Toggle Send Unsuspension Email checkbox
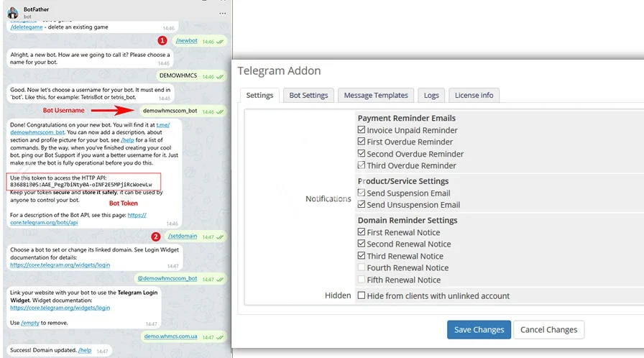The width and height of the screenshot is (644, 358). [x=362, y=205]
